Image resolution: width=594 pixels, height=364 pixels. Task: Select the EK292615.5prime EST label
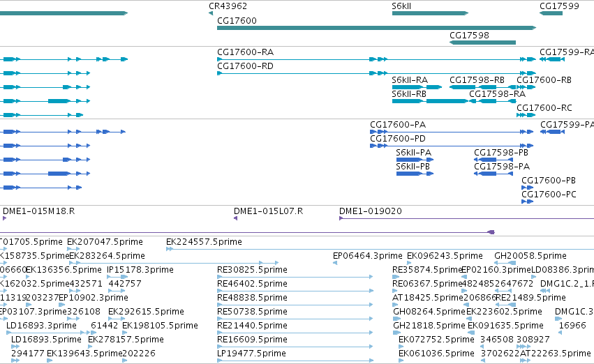pyautogui.click(x=146, y=312)
